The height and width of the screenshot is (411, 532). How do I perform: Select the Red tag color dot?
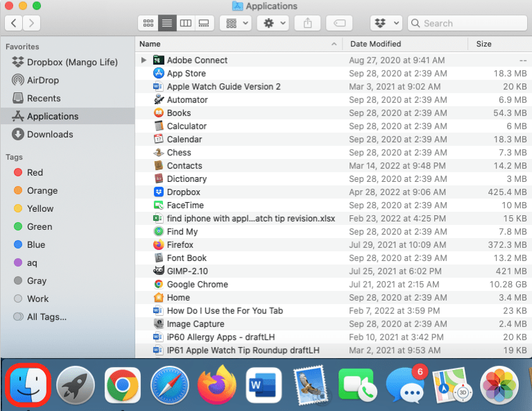tap(18, 172)
